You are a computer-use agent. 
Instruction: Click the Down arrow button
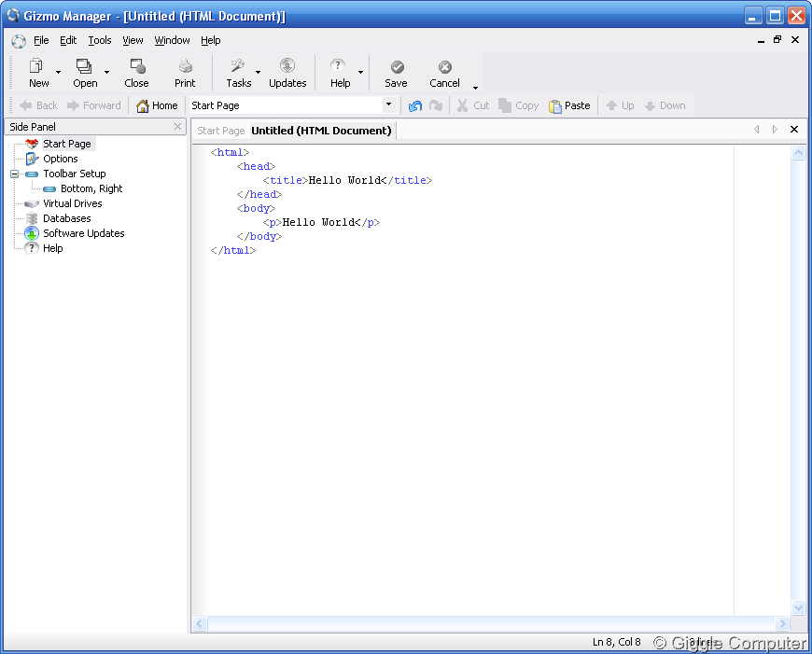point(665,105)
